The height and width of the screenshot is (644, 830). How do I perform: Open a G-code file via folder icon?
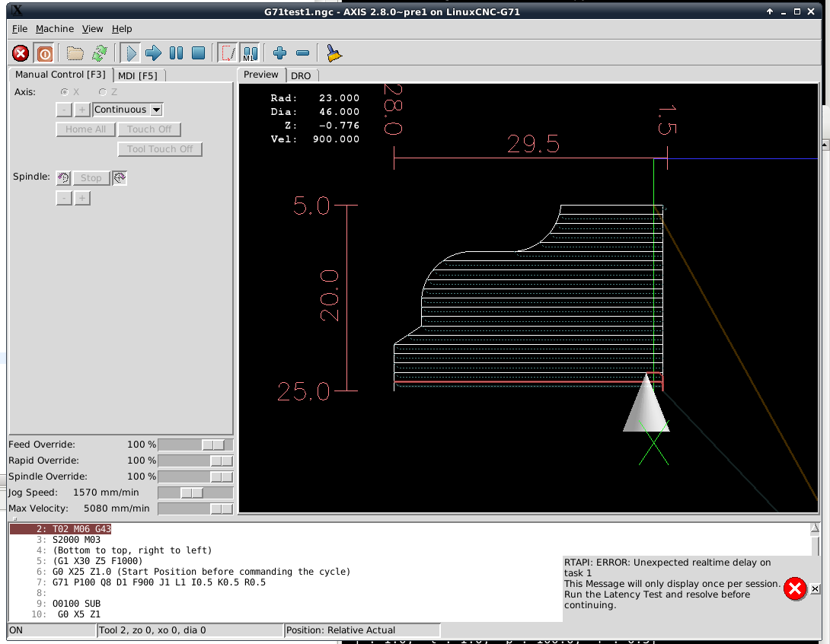[x=75, y=53]
